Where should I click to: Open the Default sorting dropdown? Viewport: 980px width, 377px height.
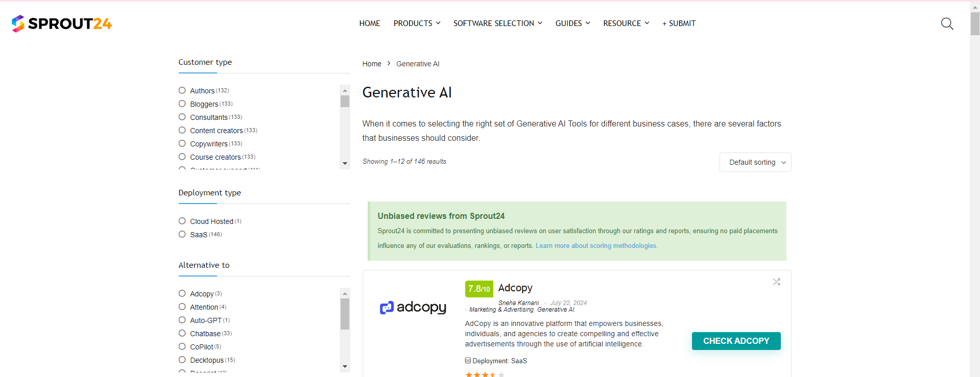click(755, 162)
